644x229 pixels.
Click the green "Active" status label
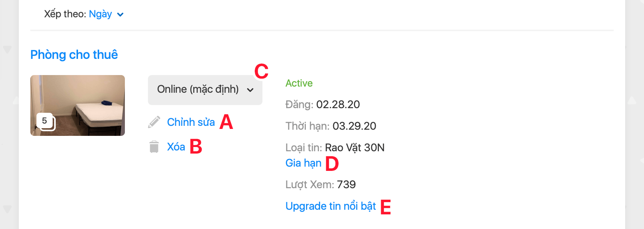299,83
